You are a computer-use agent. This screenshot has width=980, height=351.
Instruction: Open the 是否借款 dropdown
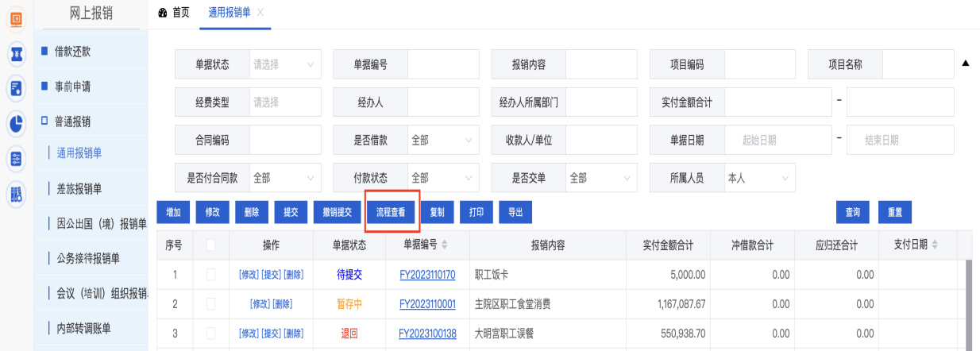click(443, 140)
